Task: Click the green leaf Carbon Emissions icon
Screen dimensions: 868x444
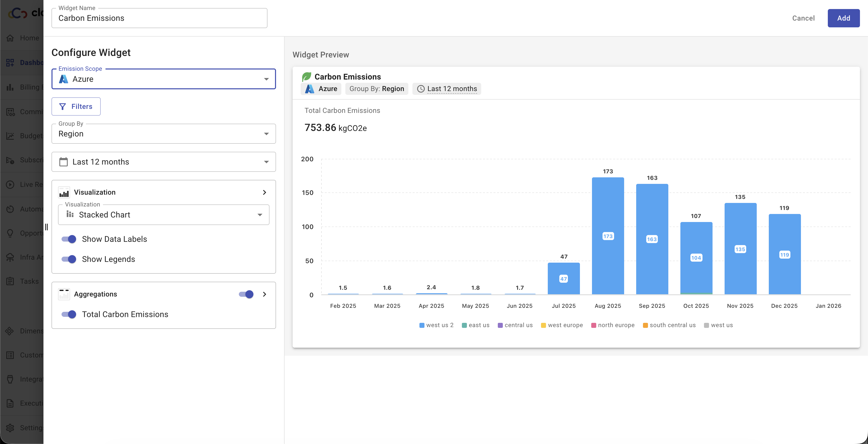Action: tap(307, 77)
